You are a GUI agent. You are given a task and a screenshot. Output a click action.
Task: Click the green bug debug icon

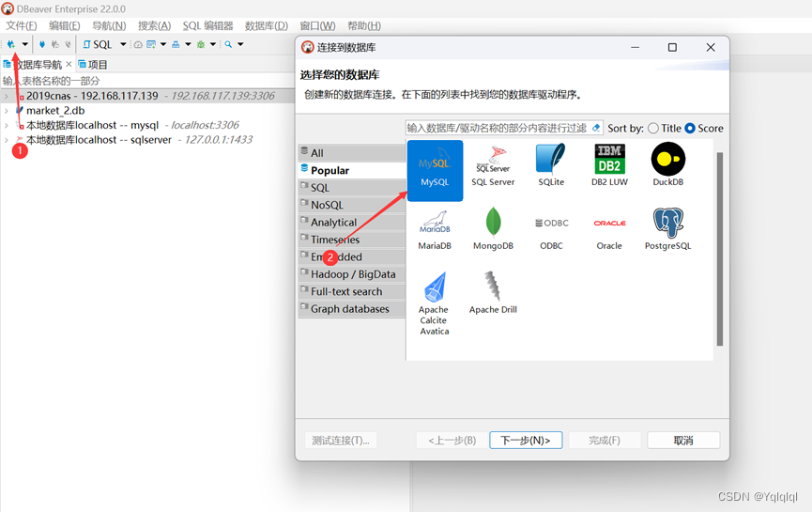click(x=201, y=44)
